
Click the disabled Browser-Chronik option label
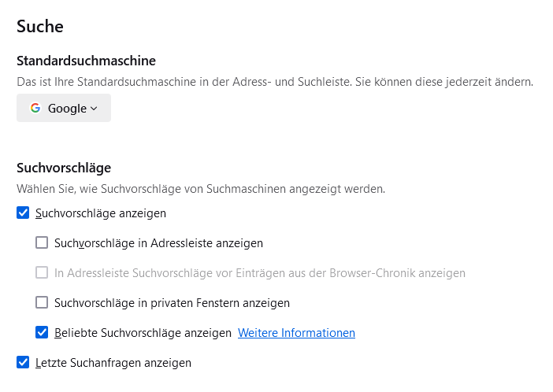[260, 273]
